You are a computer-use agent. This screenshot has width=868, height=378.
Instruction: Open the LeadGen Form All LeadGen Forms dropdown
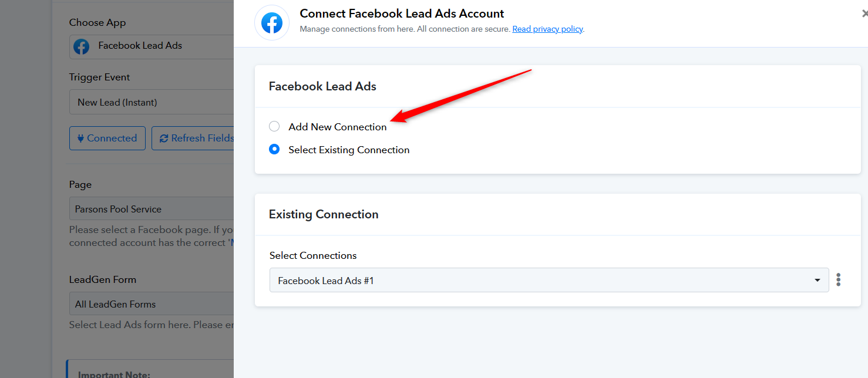click(x=152, y=304)
